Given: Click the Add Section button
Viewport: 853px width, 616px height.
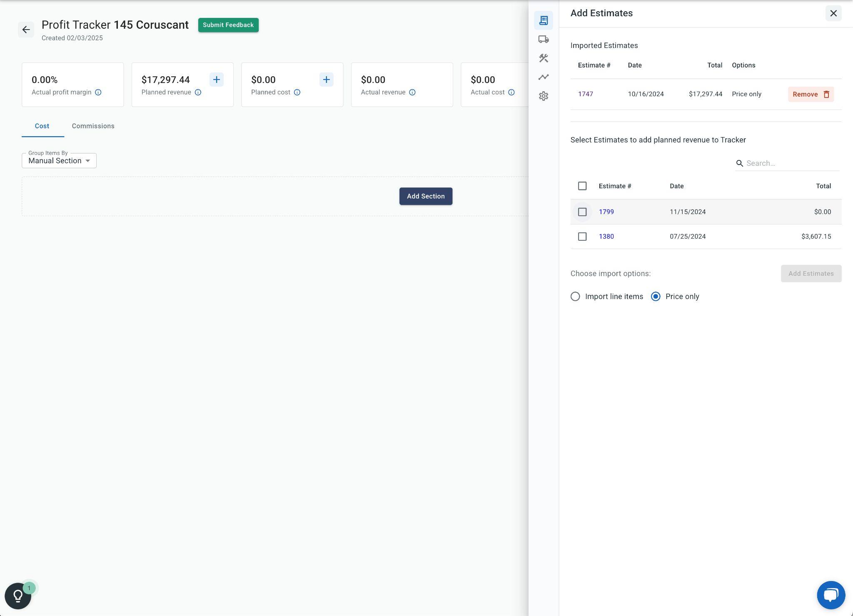Looking at the screenshot, I should 425,196.
